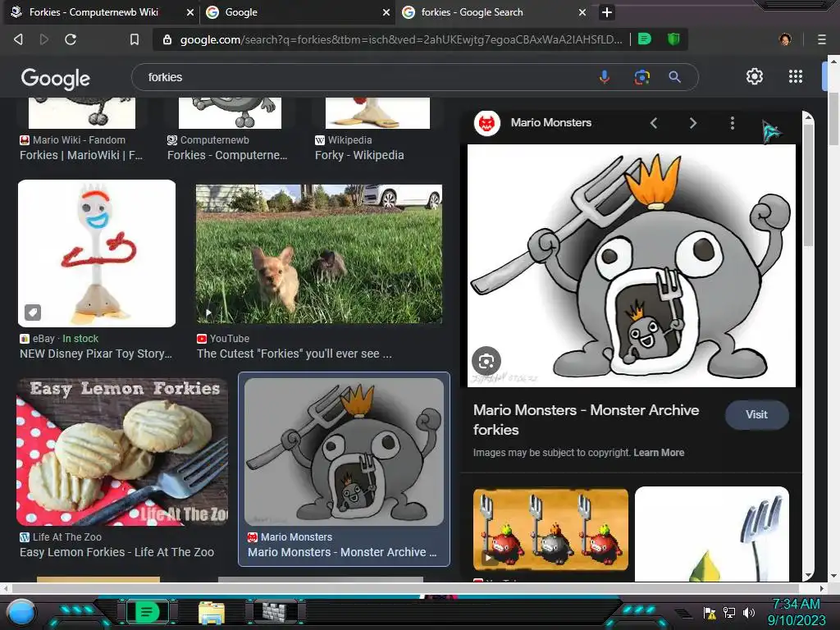The image size is (840, 630).
Task: Open the Cutest Forkies YouTube result
Action: click(x=294, y=354)
